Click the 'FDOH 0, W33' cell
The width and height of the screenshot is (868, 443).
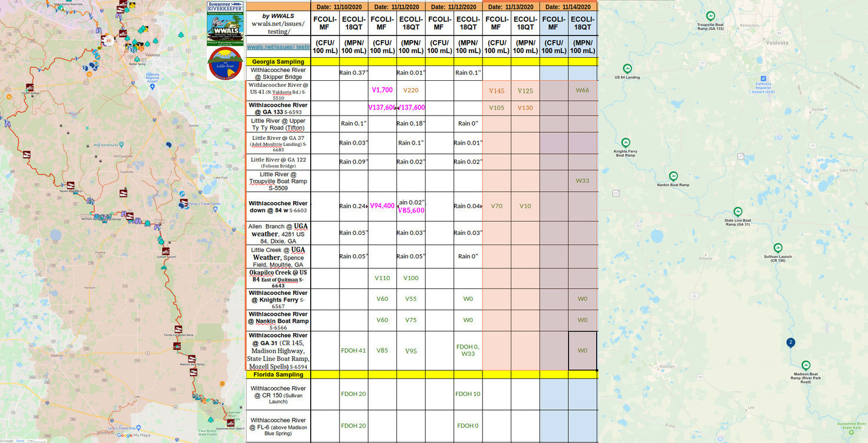coord(468,350)
